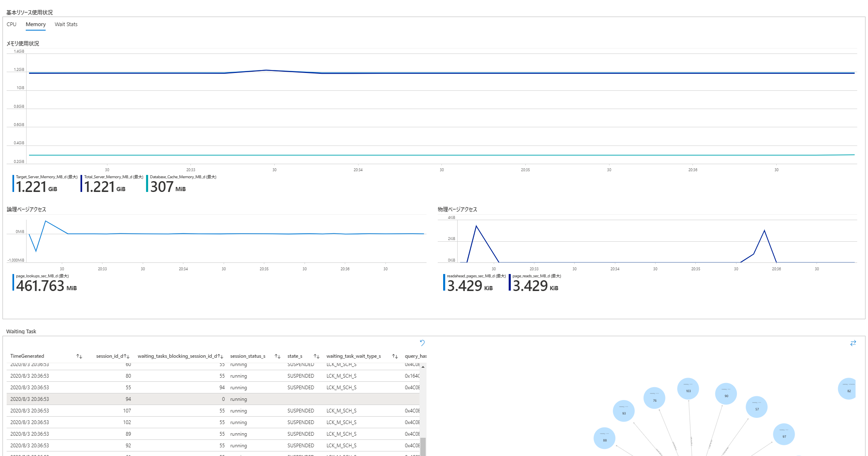Click Database_Cache_Memory_MB_d legend item
This screenshot has width=868, height=456.
(183, 177)
